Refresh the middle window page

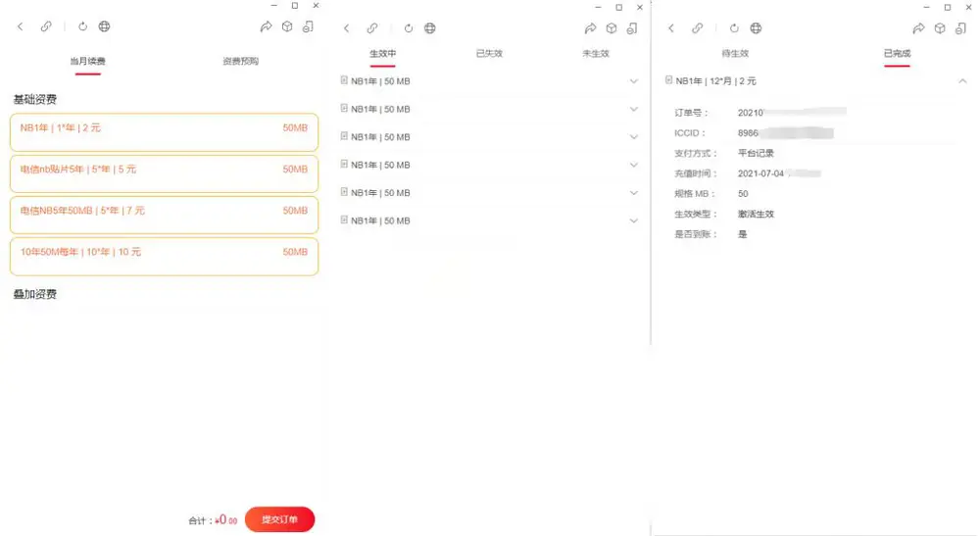[x=408, y=28]
